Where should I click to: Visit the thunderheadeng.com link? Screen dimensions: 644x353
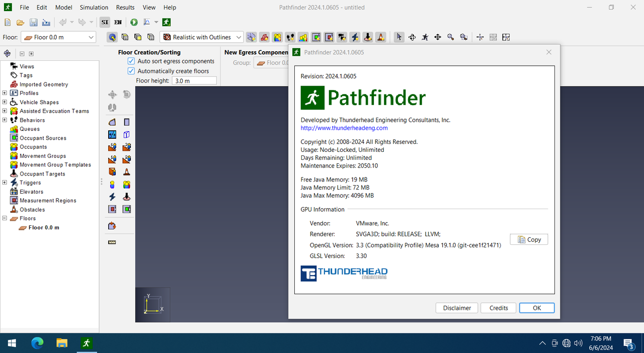click(344, 128)
